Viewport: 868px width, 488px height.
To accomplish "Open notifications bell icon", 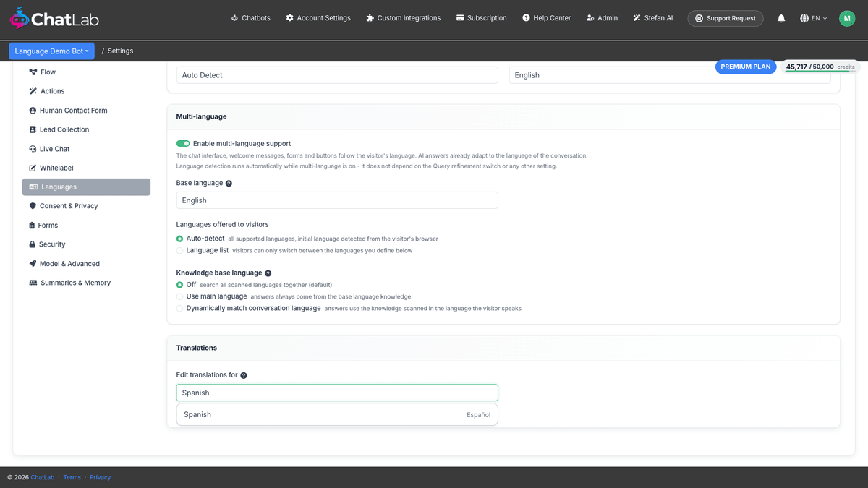I will [x=781, y=18].
